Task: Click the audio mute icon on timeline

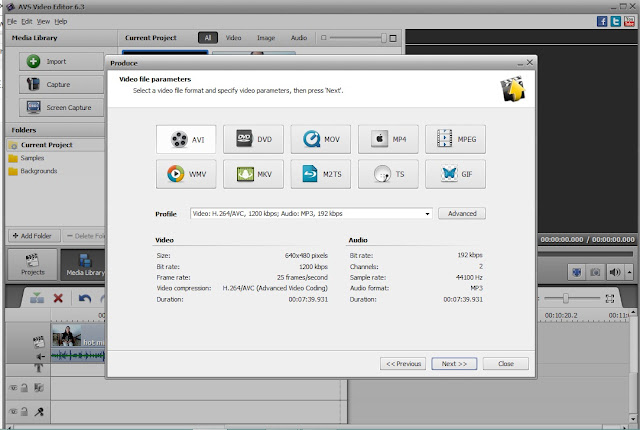Action: (40, 357)
